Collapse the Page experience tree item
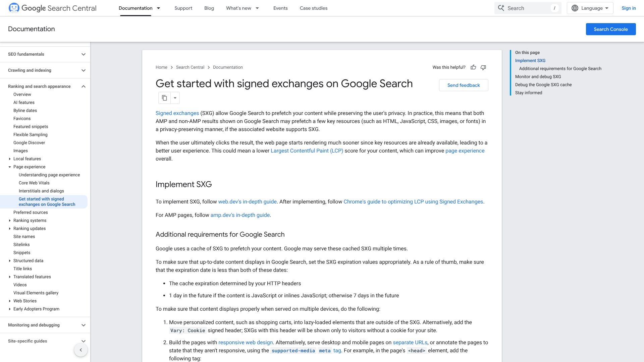Image resolution: width=644 pixels, height=362 pixels. point(10,167)
